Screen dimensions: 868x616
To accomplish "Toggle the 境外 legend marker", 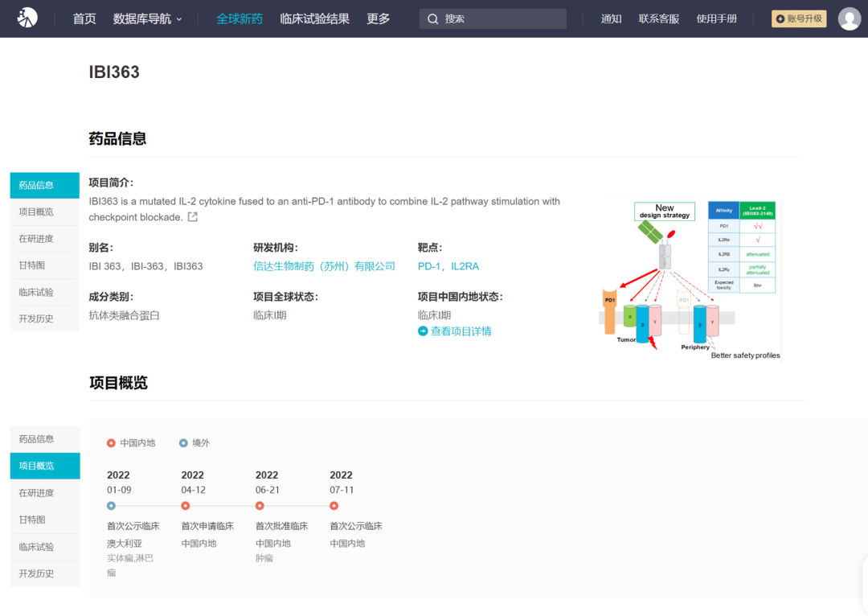I will point(183,443).
